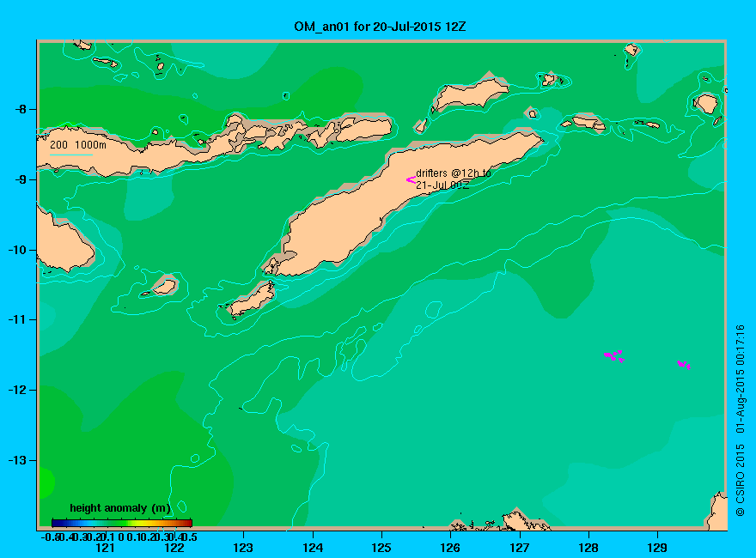The height and width of the screenshot is (558, 756).
Task: Click the 'drifters @12h to' annotation text
Action: coord(454,173)
